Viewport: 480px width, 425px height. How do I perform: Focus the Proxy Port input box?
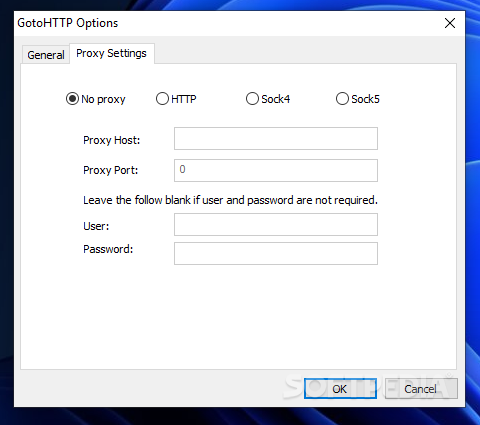coord(276,170)
